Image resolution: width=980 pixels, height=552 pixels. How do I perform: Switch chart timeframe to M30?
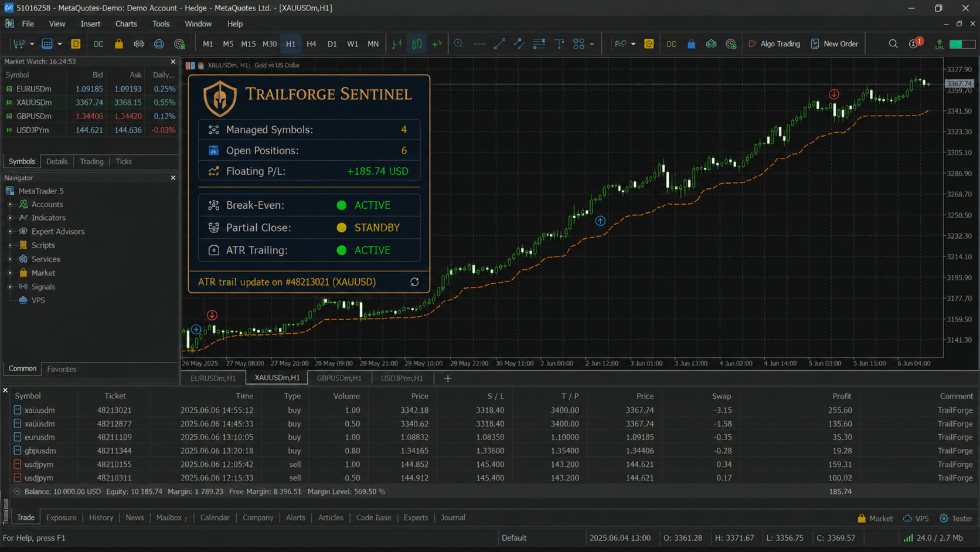[x=270, y=44]
